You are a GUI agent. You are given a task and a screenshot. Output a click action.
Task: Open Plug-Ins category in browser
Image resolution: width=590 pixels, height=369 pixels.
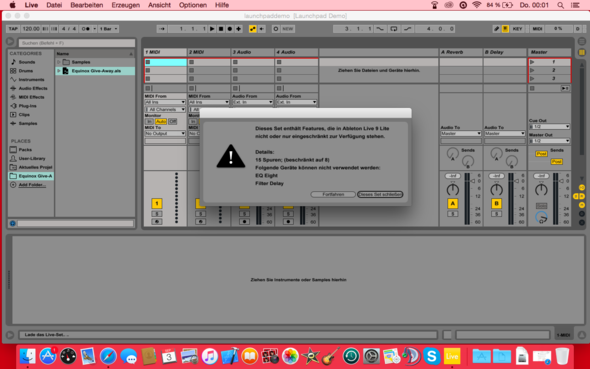pos(27,106)
